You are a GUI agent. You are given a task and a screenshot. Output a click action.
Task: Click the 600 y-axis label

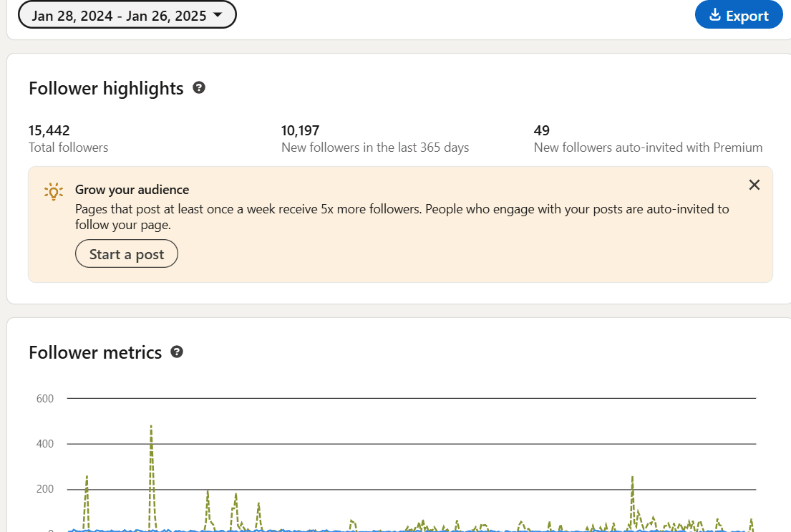click(45, 398)
